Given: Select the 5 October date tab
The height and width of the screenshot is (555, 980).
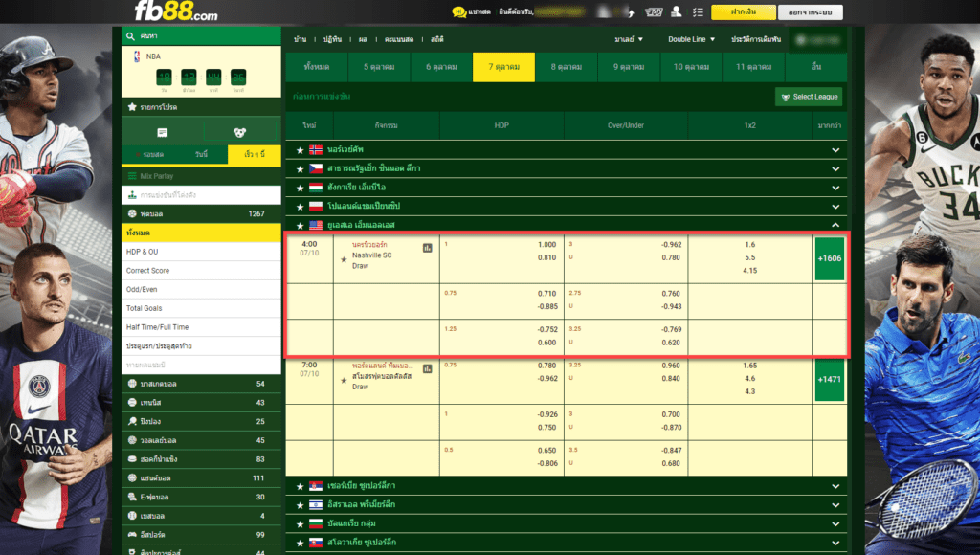Looking at the screenshot, I should [x=379, y=67].
